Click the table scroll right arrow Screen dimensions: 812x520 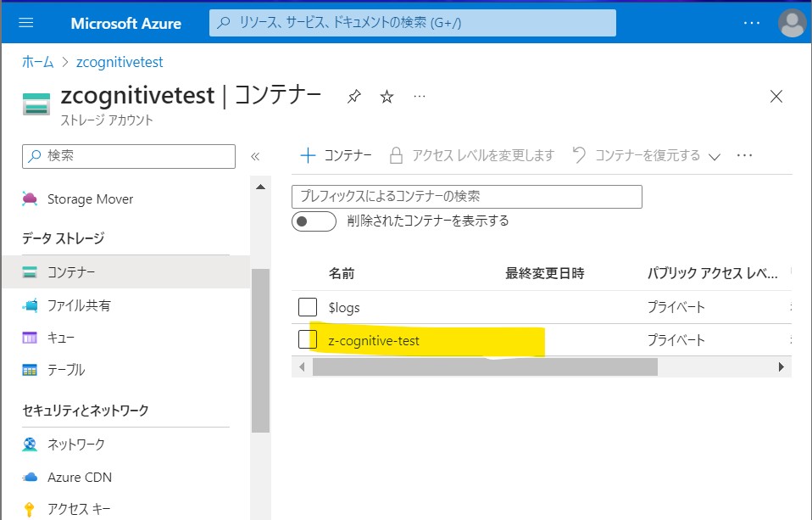781,367
